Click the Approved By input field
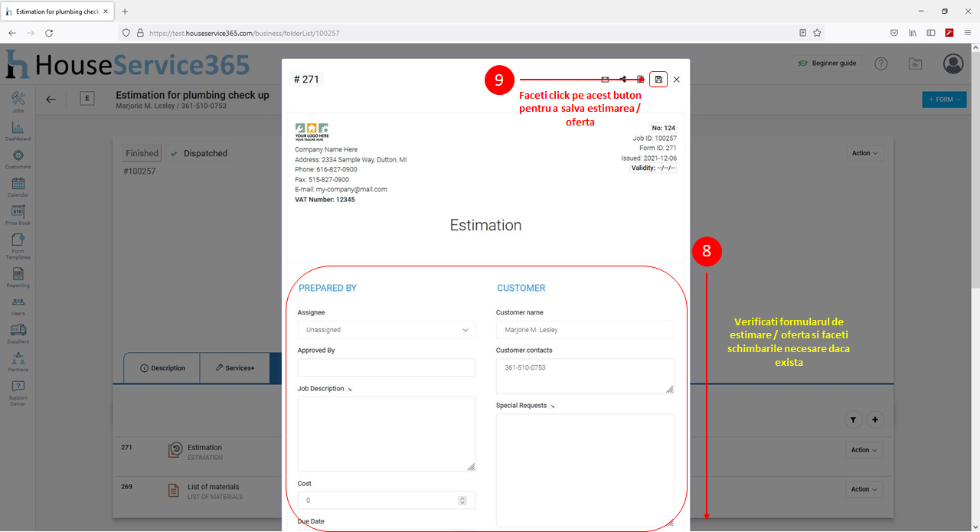Screen dimensions: 980x532 point(386,367)
